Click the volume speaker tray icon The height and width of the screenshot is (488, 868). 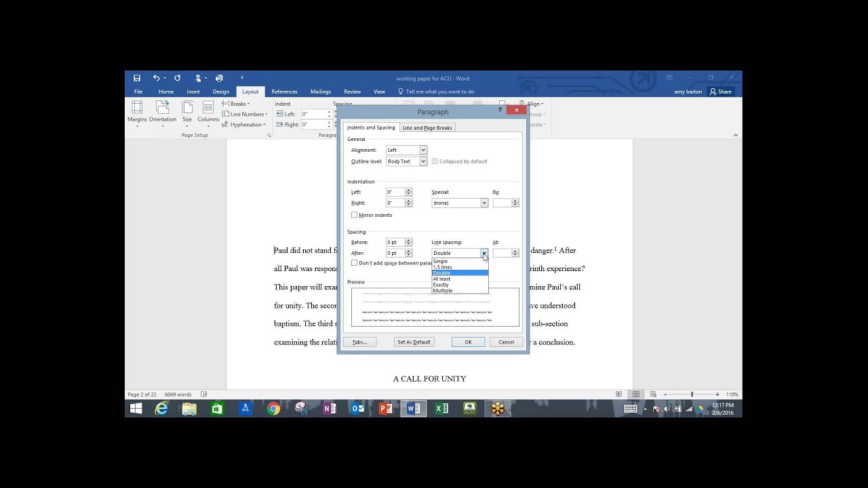[667, 409]
